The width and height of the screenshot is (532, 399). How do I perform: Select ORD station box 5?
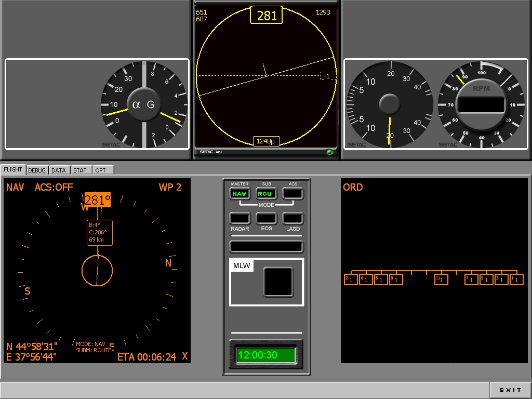click(x=486, y=280)
